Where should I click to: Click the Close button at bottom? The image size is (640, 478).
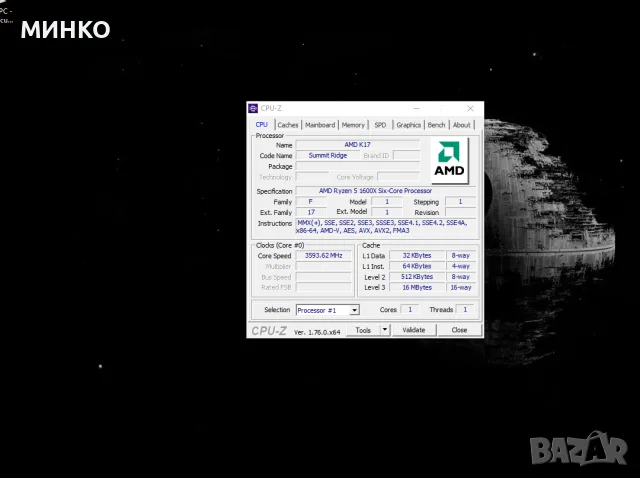(459, 330)
